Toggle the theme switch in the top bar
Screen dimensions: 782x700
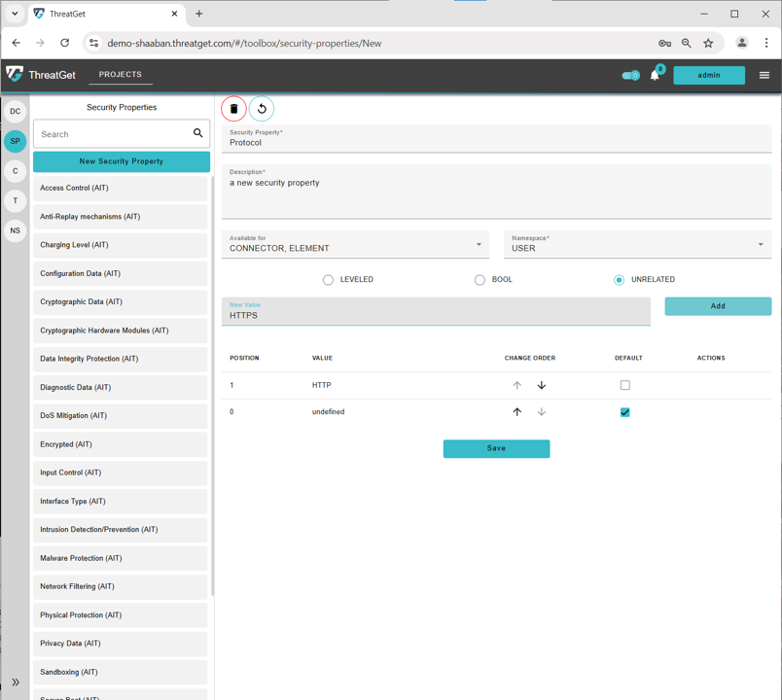click(x=630, y=75)
